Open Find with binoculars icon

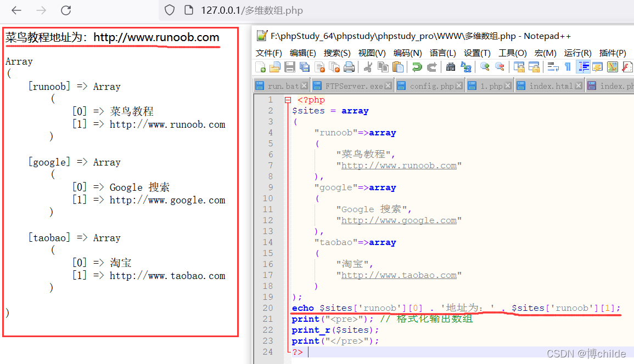pos(451,67)
